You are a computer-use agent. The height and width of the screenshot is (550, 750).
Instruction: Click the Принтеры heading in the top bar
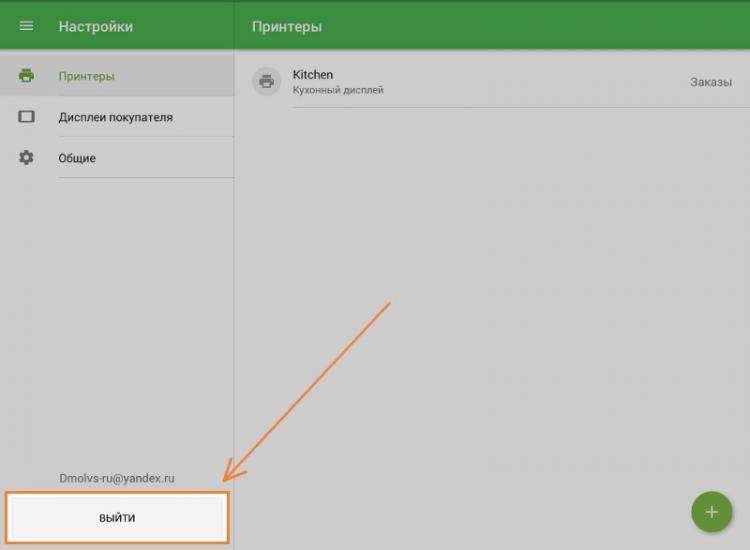click(x=287, y=26)
